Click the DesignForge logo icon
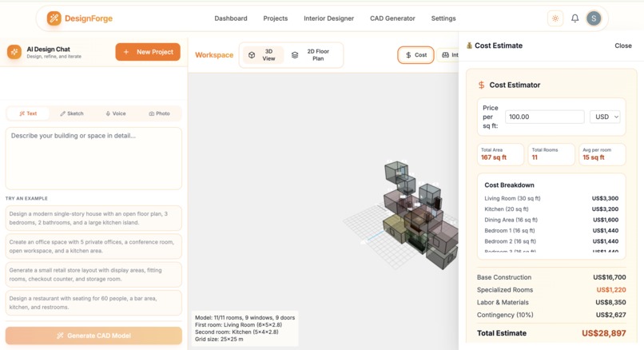644x350 pixels. coord(54,18)
